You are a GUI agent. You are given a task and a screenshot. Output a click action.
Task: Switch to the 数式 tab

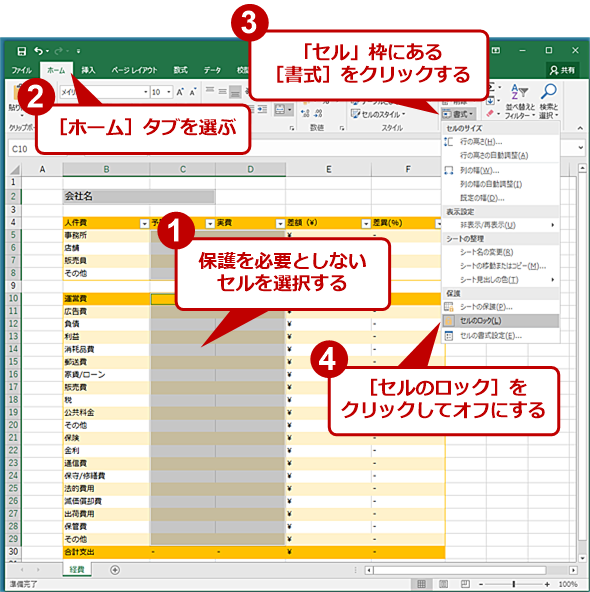180,70
